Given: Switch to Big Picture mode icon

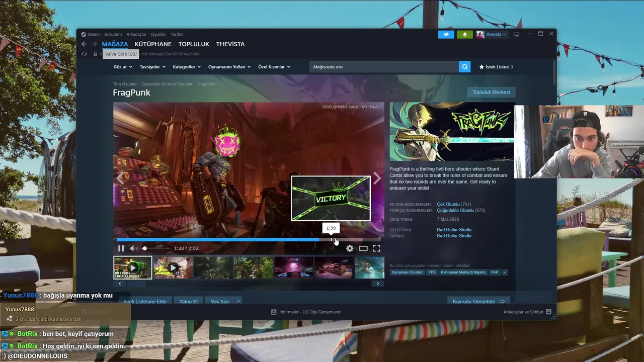Looking at the screenshot, I should coord(517,34).
